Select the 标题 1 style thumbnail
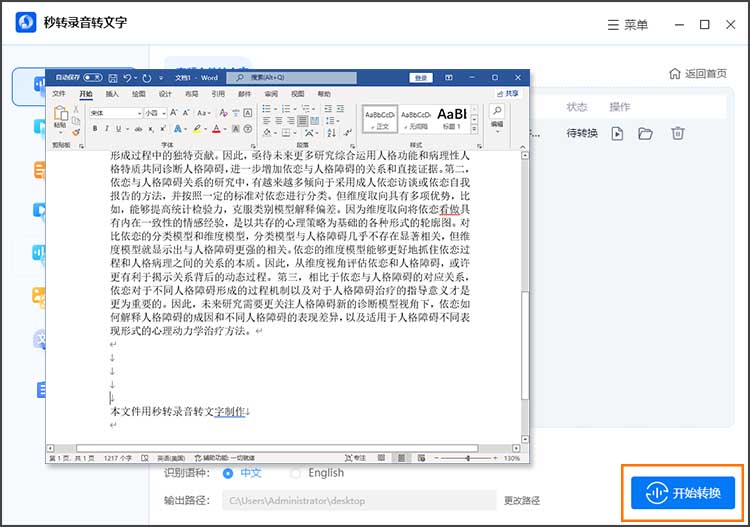The width and height of the screenshot is (750, 527). pyautogui.click(x=452, y=118)
